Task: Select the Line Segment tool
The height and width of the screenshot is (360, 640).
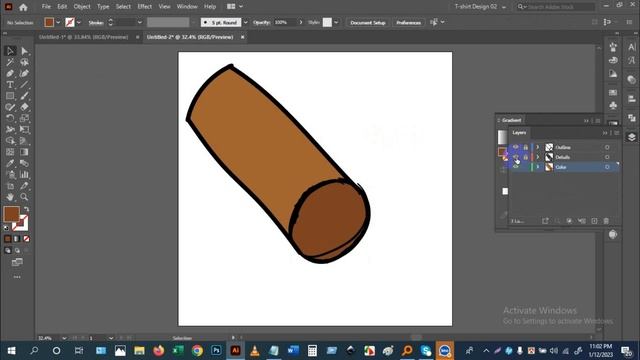Action: coord(24,85)
